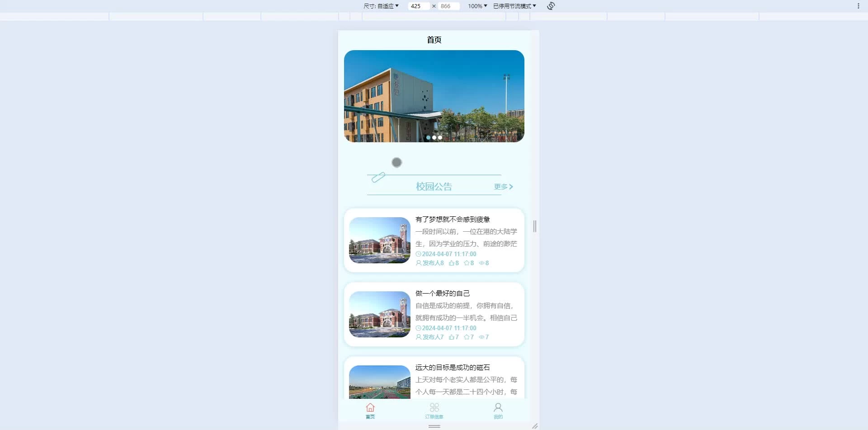Viewport: 868px width, 430px height.
Task: Open the post titled 有了梦想就不会感到疲惫
Action: [453, 220]
